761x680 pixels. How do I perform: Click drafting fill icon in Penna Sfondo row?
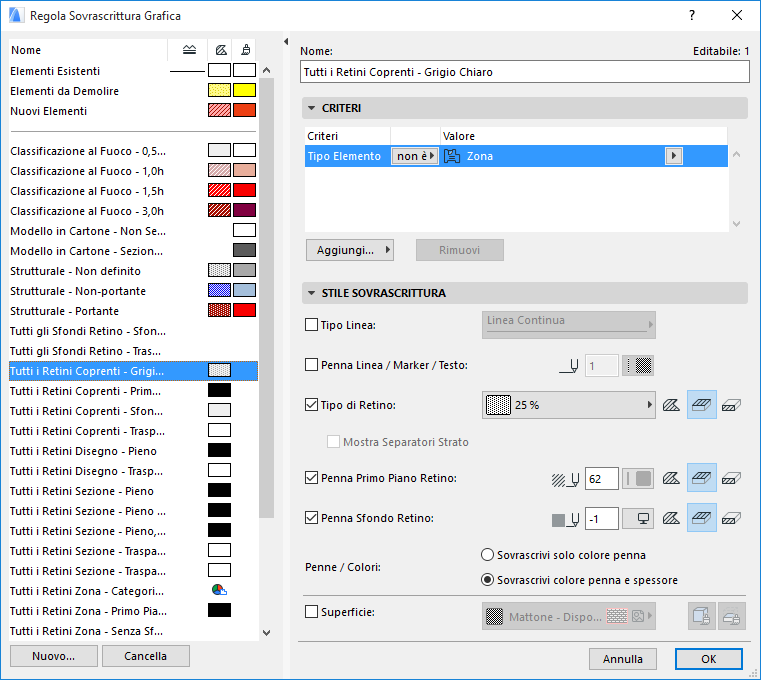[671, 518]
